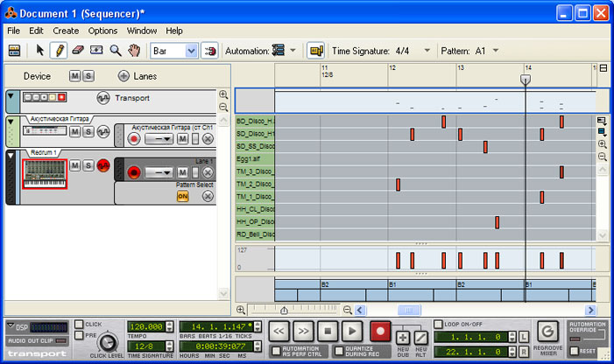The height and width of the screenshot is (364, 614).
Task: Click the Stop transport button
Action: point(328,331)
